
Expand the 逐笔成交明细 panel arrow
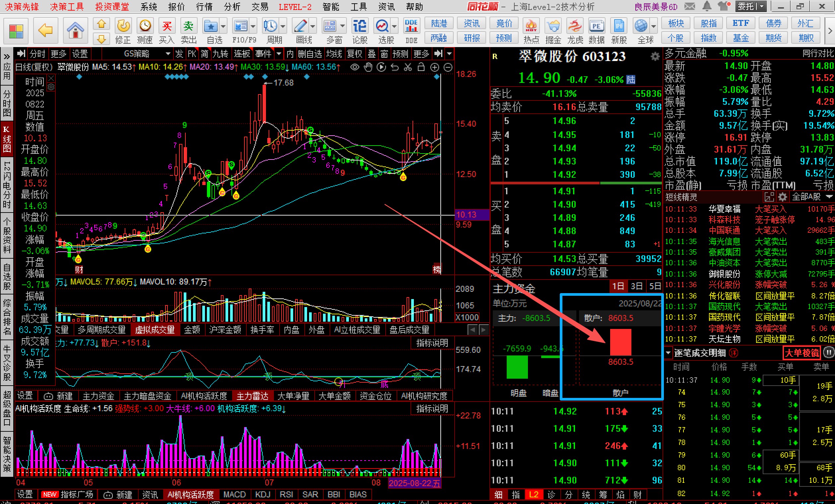tap(668, 353)
